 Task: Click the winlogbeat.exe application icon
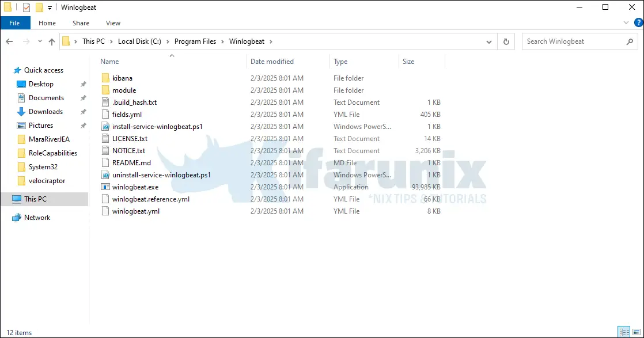click(105, 187)
